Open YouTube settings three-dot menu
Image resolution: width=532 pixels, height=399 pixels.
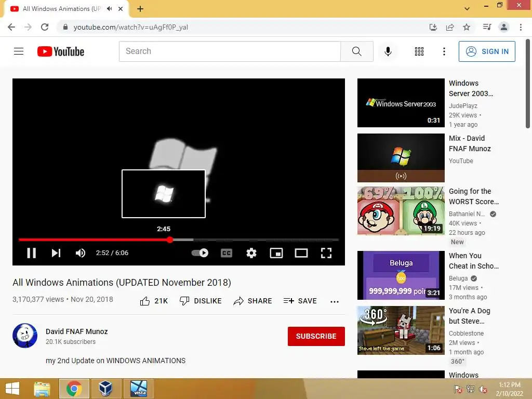pyautogui.click(x=444, y=51)
